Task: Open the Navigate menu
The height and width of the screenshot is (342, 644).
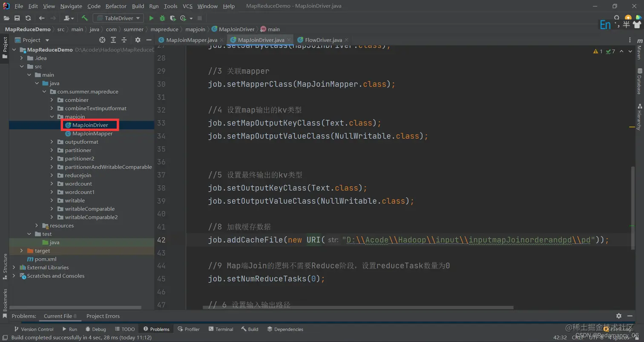Action: click(71, 6)
